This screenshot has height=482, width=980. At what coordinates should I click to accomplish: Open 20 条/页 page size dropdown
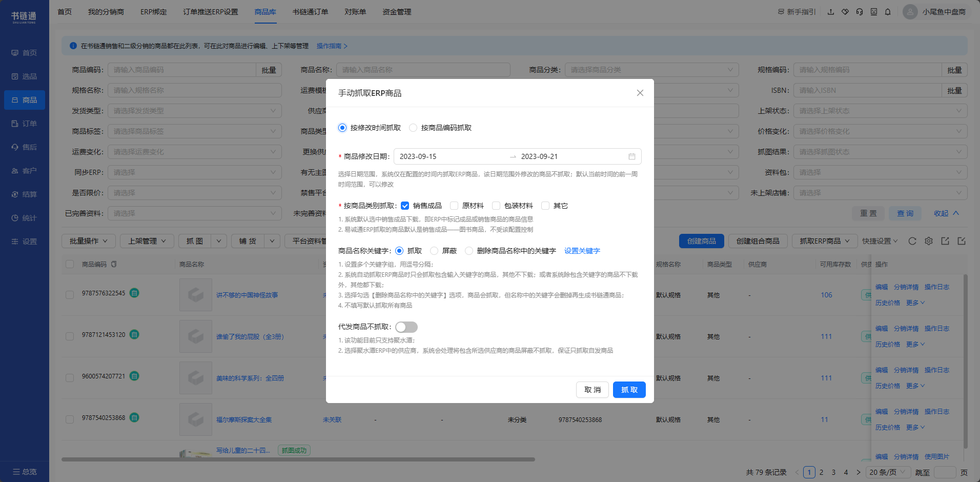tap(888, 472)
